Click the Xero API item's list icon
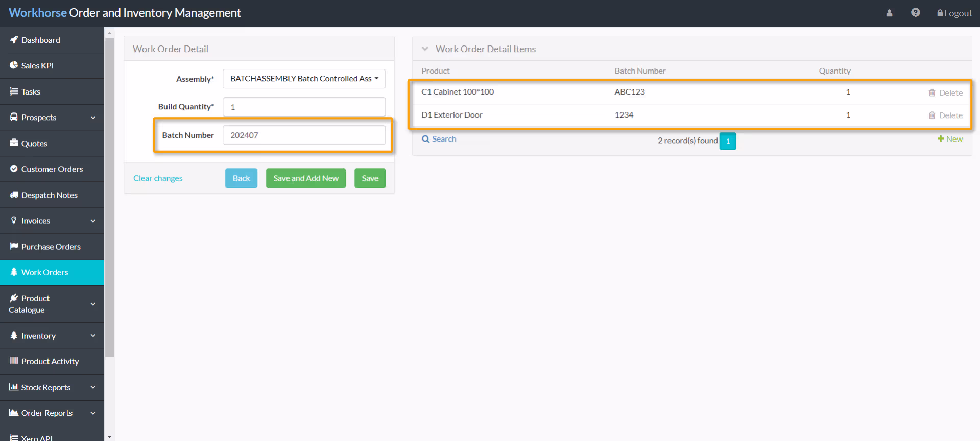 click(14, 437)
